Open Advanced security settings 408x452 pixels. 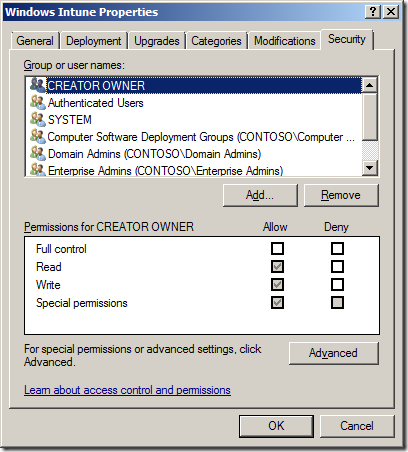click(333, 353)
